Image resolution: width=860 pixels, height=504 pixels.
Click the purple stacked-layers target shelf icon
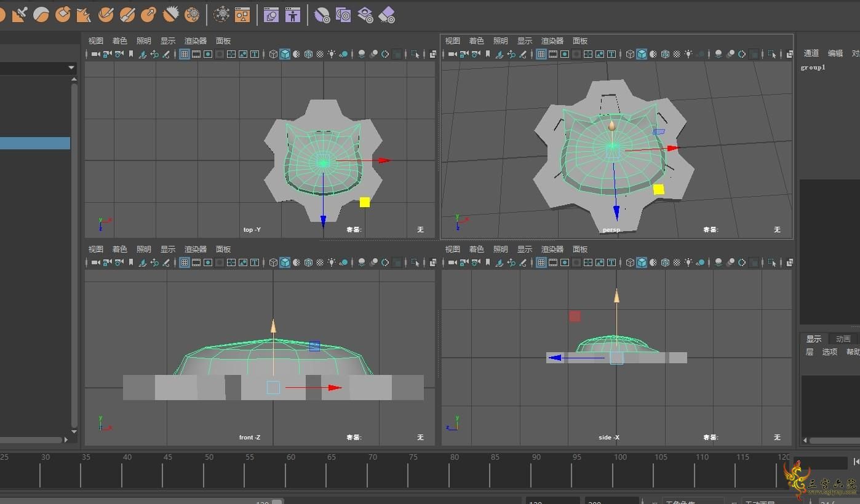(x=365, y=14)
